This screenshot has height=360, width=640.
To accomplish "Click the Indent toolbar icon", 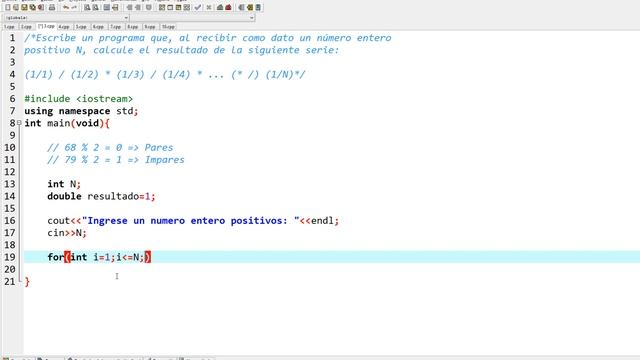I will pos(130,7).
